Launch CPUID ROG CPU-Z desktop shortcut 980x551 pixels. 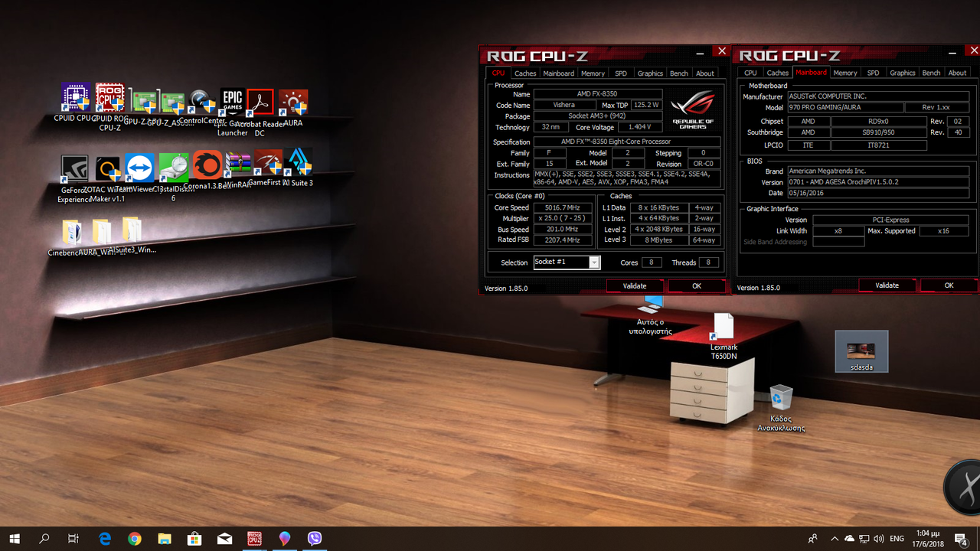[x=109, y=98]
